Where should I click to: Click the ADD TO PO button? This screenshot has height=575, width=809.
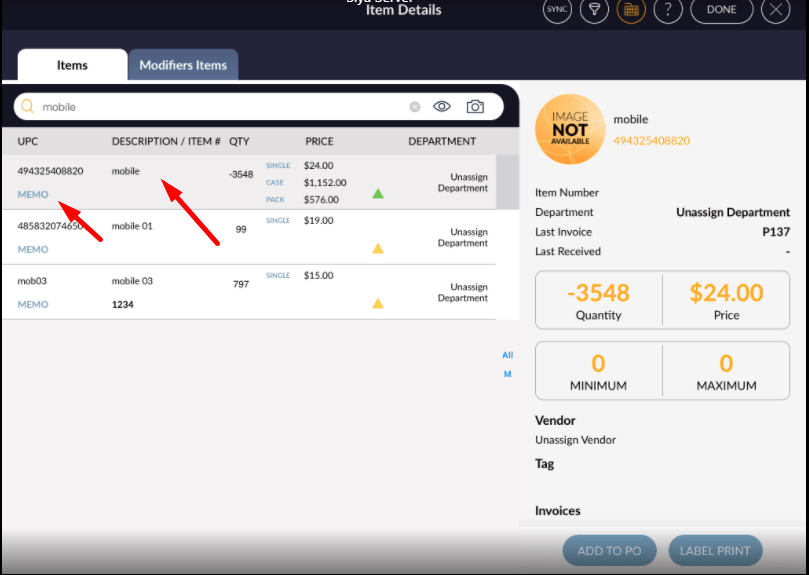(609, 550)
